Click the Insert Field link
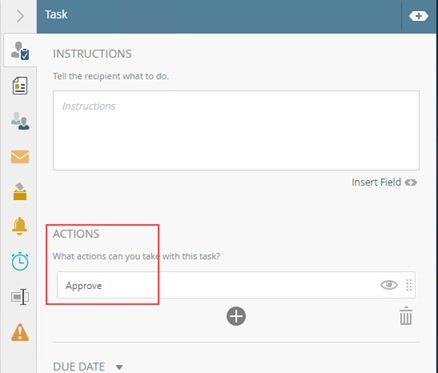 384,182
